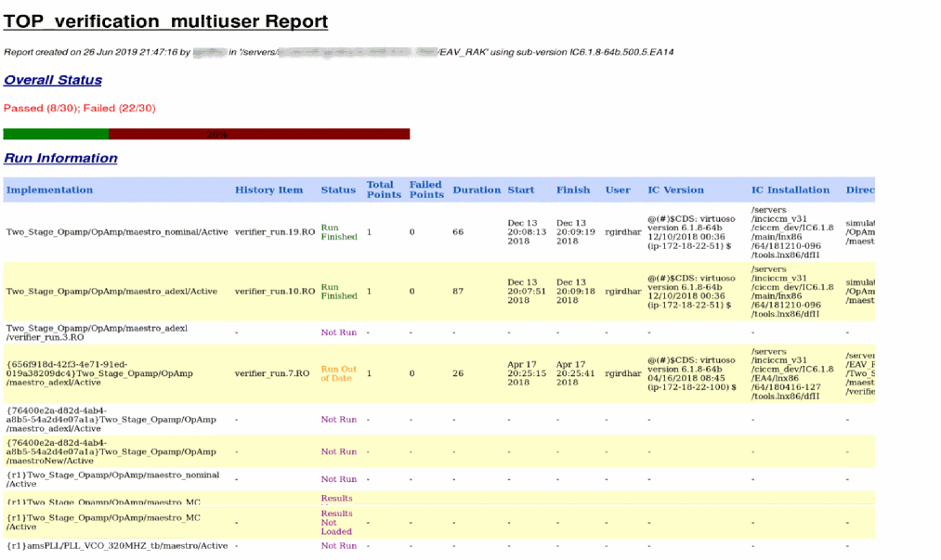Select Two_Stage_Opamp/OpAmp/maestro_adexl/Active implementation in verifier_run.10.RO row
941x560 pixels.
(x=111, y=291)
